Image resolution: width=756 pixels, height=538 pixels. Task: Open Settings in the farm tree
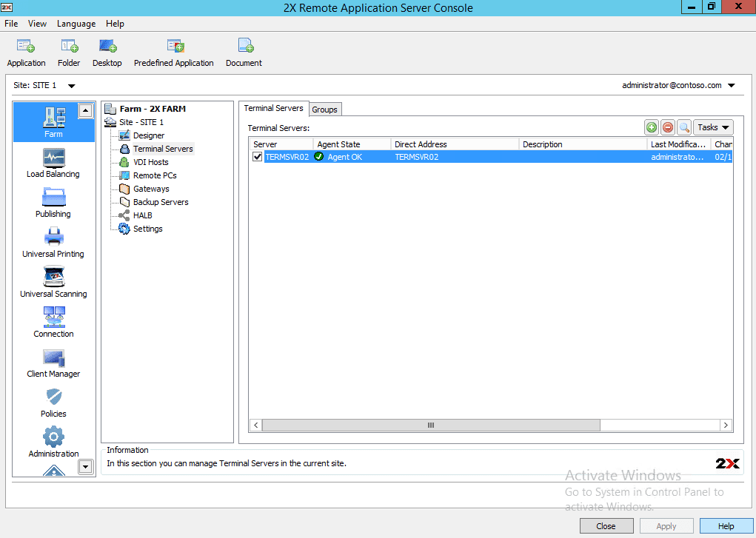click(x=147, y=229)
